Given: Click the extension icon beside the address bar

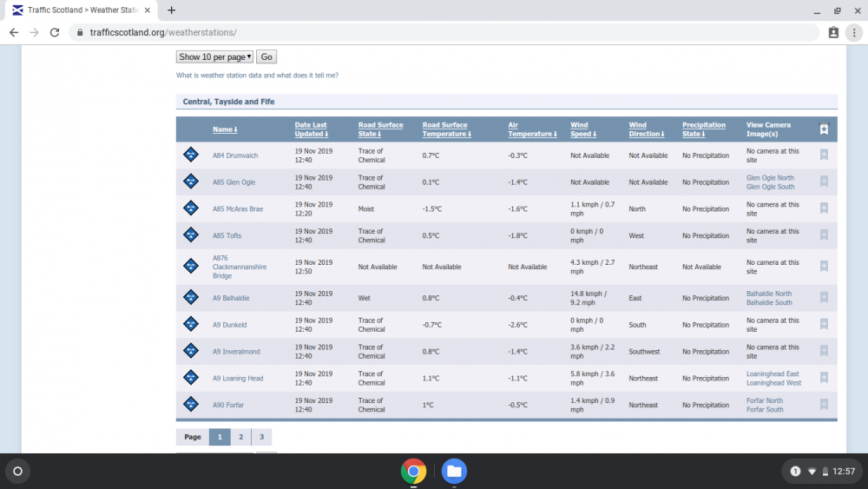Looking at the screenshot, I should [833, 33].
